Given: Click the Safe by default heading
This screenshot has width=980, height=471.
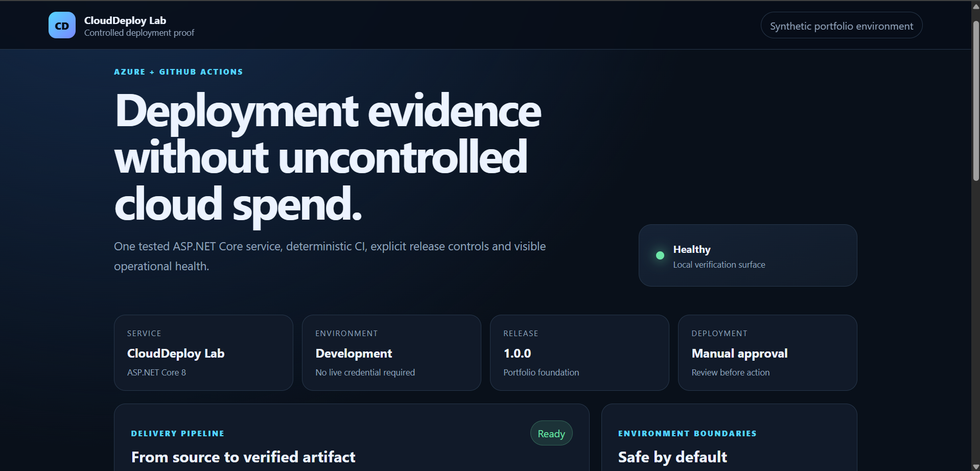Looking at the screenshot, I should [672, 457].
